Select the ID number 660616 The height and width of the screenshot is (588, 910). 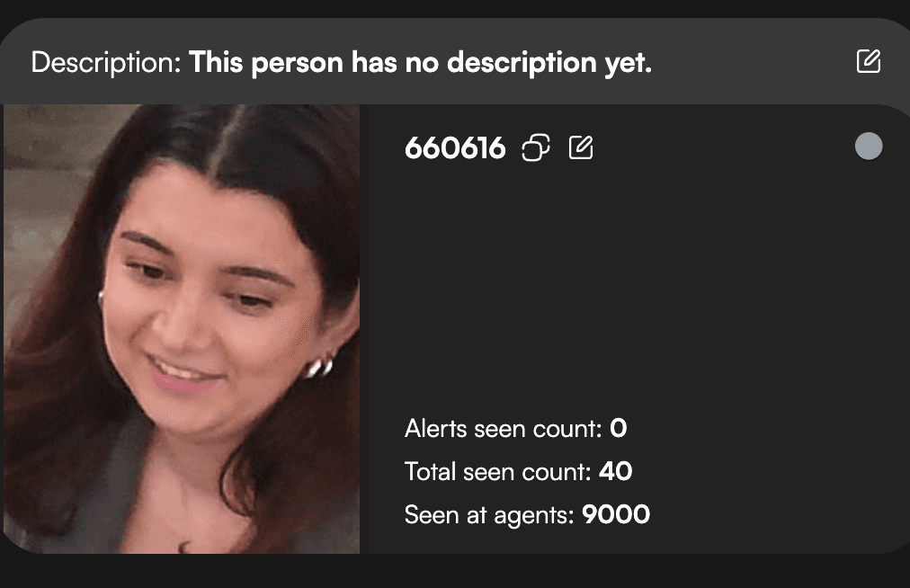[x=455, y=148]
